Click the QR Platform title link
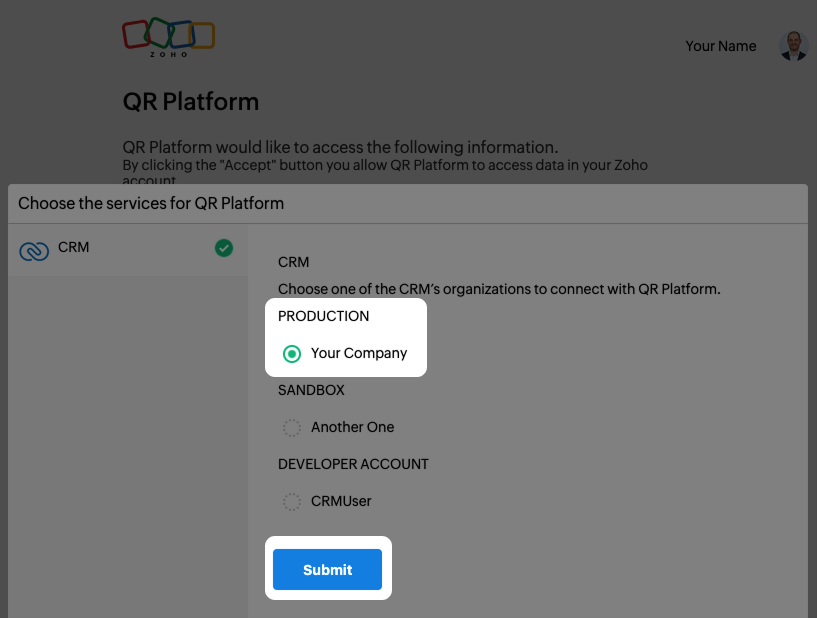The image size is (817, 618). click(191, 101)
